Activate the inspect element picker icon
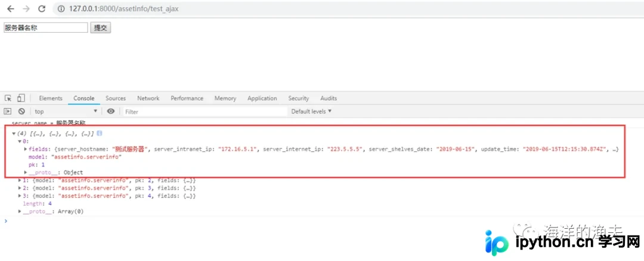 click(x=8, y=98)
